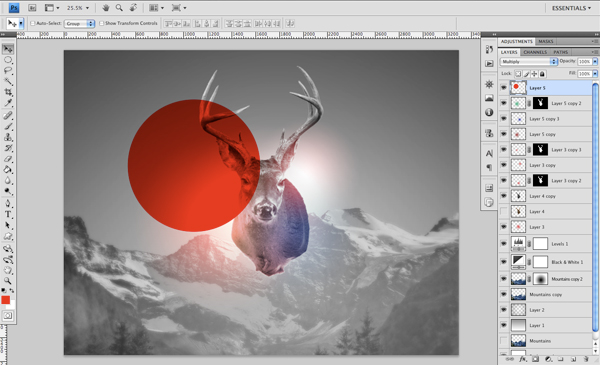
Task: Select the Brush tool
Action: point(8,126)
